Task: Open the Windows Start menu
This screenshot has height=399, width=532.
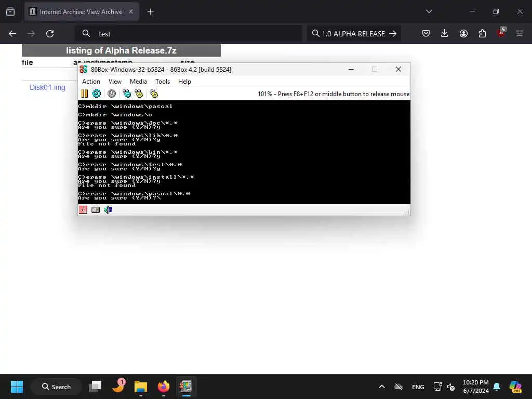Action: [17, 387]
